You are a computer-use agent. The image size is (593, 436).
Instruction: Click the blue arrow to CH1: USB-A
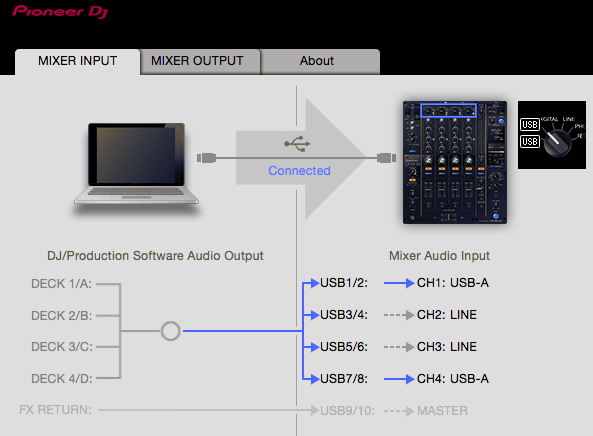399,283
